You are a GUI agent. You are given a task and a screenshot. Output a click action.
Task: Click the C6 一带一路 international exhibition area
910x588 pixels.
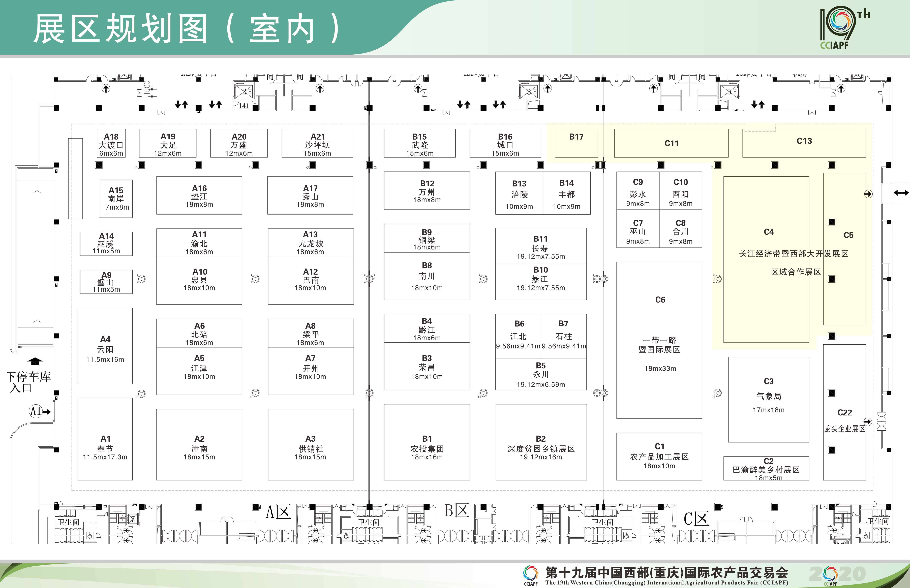659,340
